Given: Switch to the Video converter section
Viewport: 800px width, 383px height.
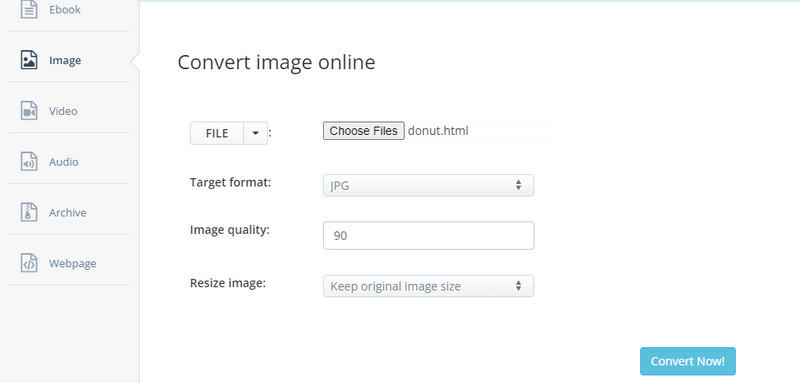Looking at the screenshot, I should [x=63, y=111].
